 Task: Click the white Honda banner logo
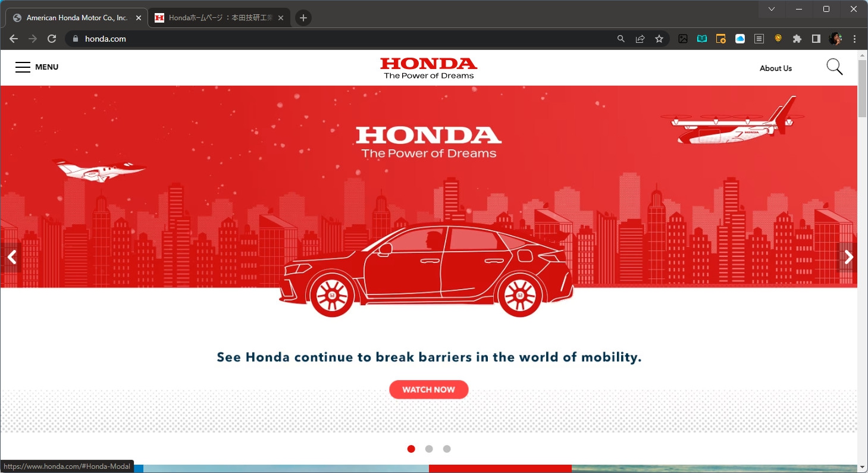pos(429,142)
